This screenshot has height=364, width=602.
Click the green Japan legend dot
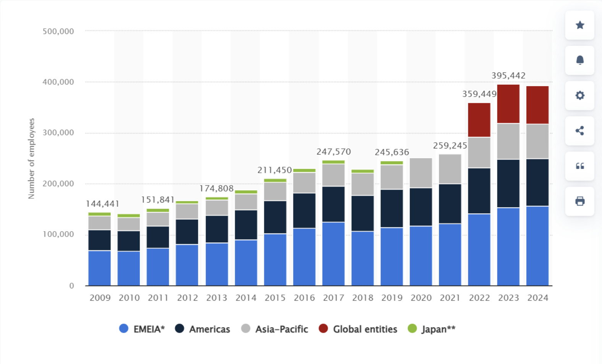[x=412, y=329]
